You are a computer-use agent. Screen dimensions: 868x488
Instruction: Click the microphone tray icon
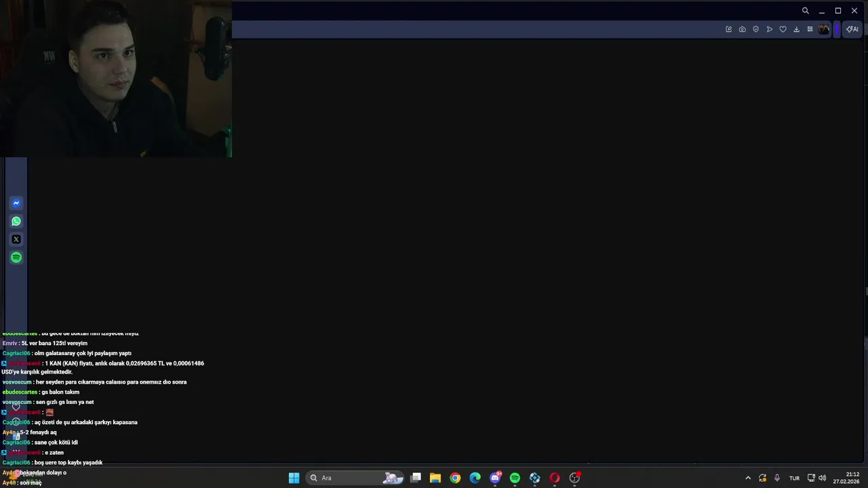click(777, 478)
